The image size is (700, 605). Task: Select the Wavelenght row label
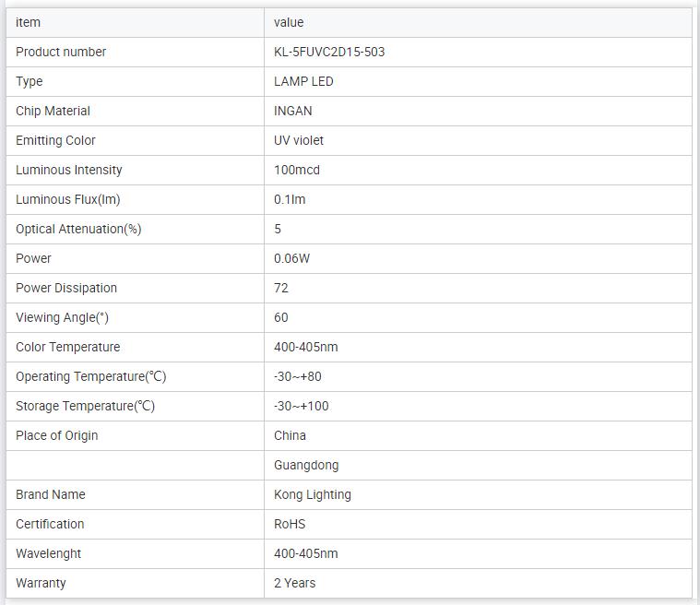click(x=48, y=553)
